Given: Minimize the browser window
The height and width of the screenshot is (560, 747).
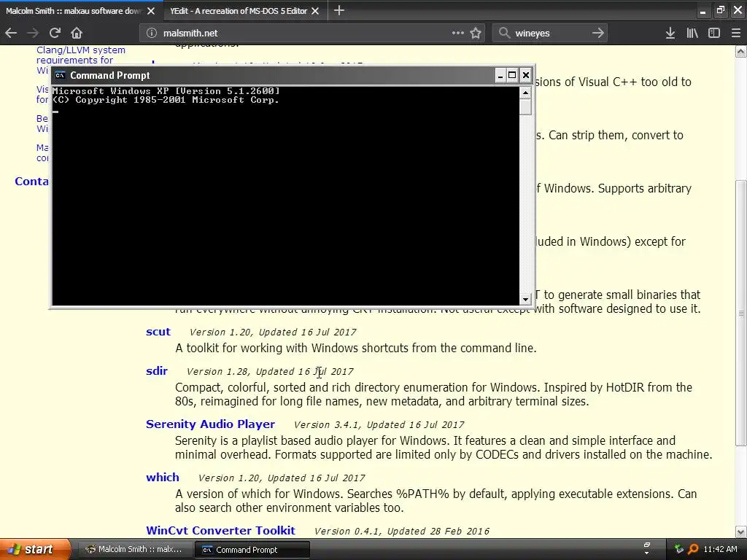Looking at the screenshot, I should coord(703,11).
